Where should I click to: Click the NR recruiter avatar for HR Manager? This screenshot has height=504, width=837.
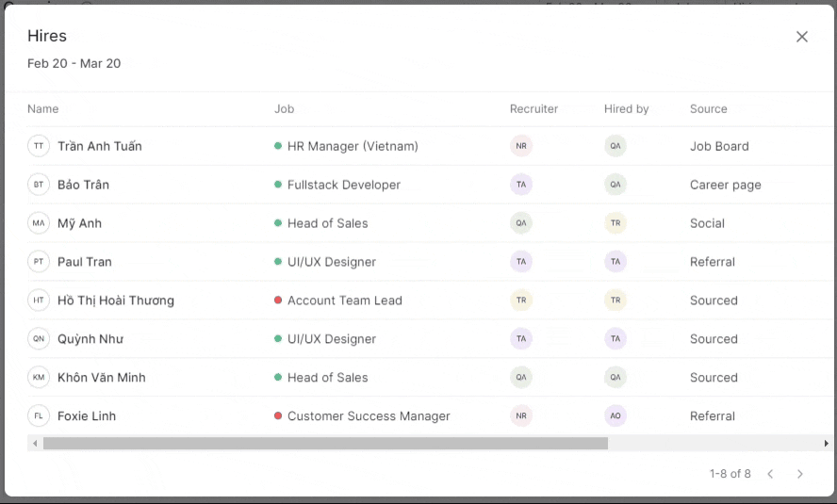coord(521,146)
